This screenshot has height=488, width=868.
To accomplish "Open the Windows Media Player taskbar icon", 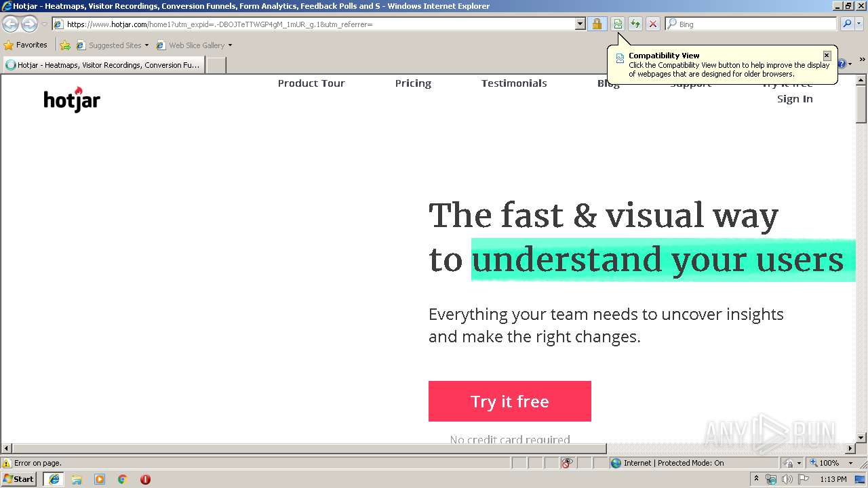I will 100,479.
